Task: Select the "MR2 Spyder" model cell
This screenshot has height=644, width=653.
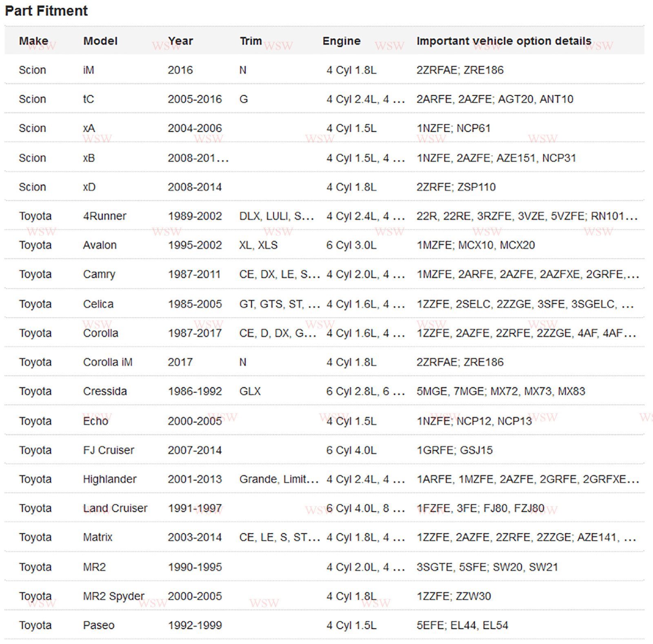Action: 114,596
